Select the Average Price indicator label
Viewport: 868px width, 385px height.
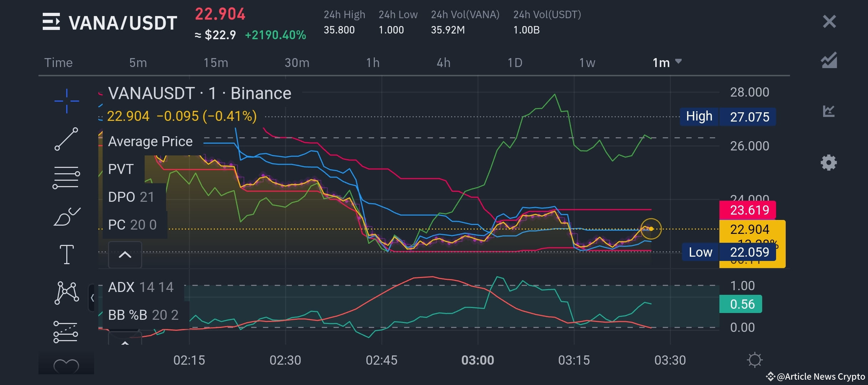[x=150, y=141]
